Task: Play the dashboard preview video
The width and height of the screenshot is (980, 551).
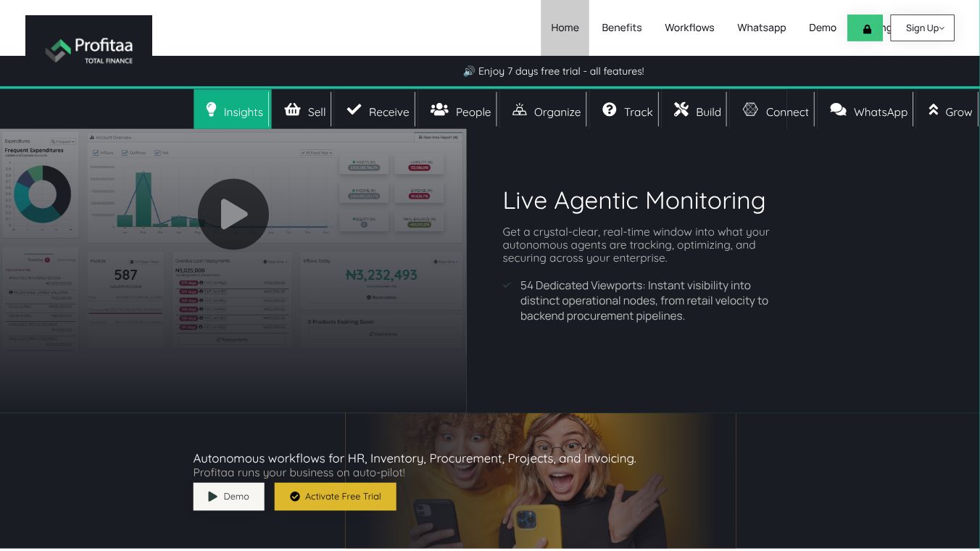Action: click(233, 215)
